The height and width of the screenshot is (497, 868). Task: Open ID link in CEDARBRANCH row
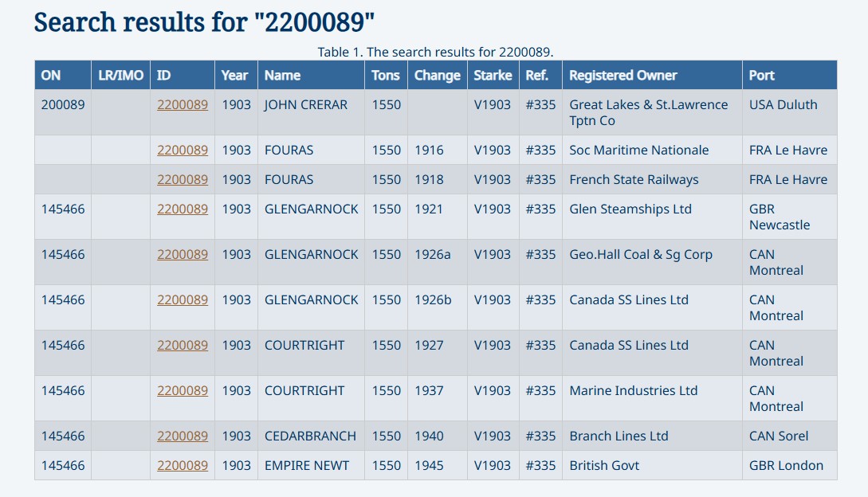[x=182, y=436]
